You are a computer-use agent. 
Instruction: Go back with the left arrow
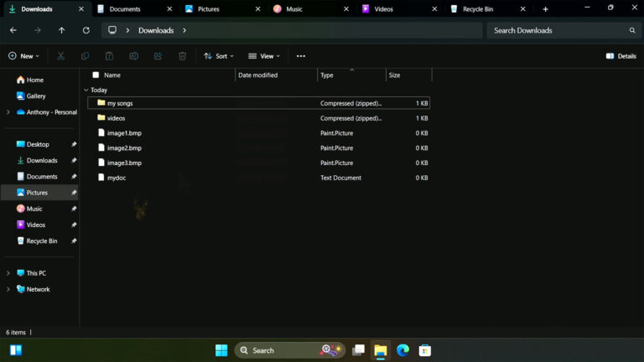click(x=13, y=30)
